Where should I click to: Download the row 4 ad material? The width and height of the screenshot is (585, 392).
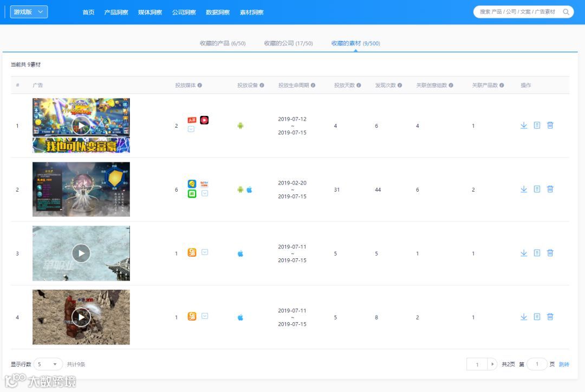(x=524, y=317)
